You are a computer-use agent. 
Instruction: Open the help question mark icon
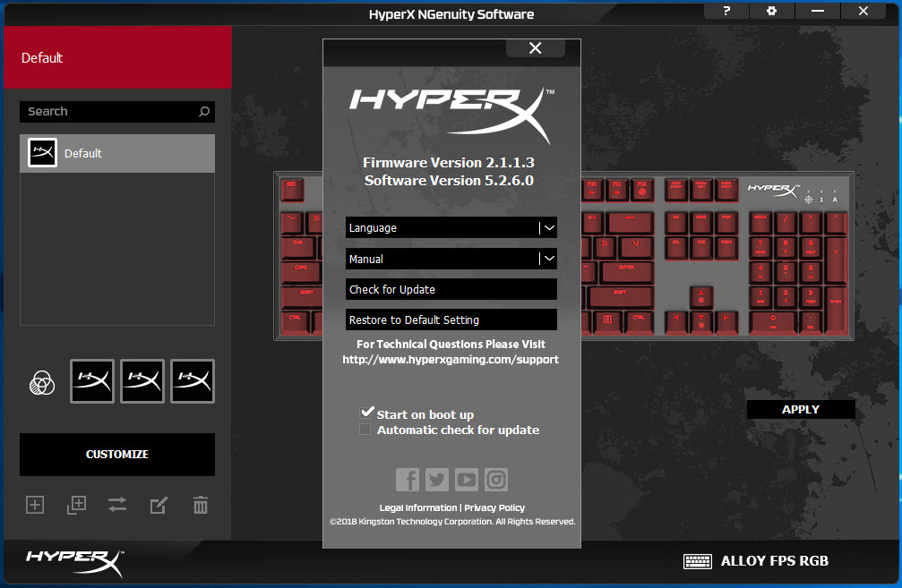pos(726,11)
